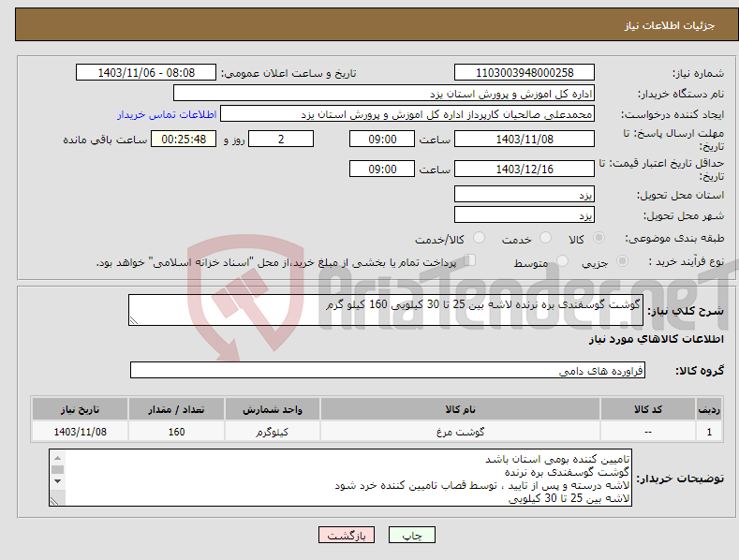Open the اطلاعات تماس خریدار link
This screenshot has height=560, width=739.
(x=167, y=114)
